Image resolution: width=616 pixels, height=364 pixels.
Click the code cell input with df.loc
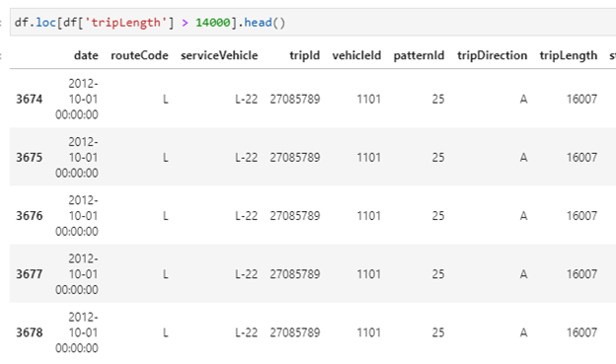pos(313,23)
